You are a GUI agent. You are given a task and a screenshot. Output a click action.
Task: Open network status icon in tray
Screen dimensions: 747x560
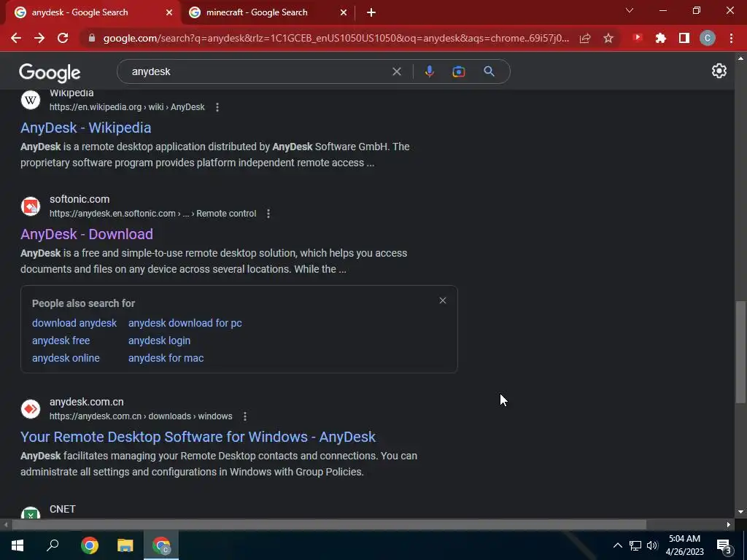[635, 545]
